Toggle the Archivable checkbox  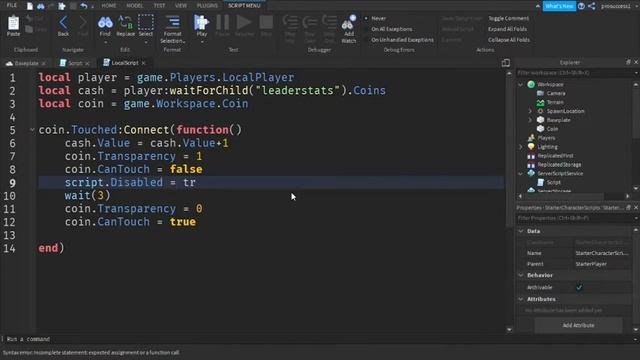pos(579,287)
